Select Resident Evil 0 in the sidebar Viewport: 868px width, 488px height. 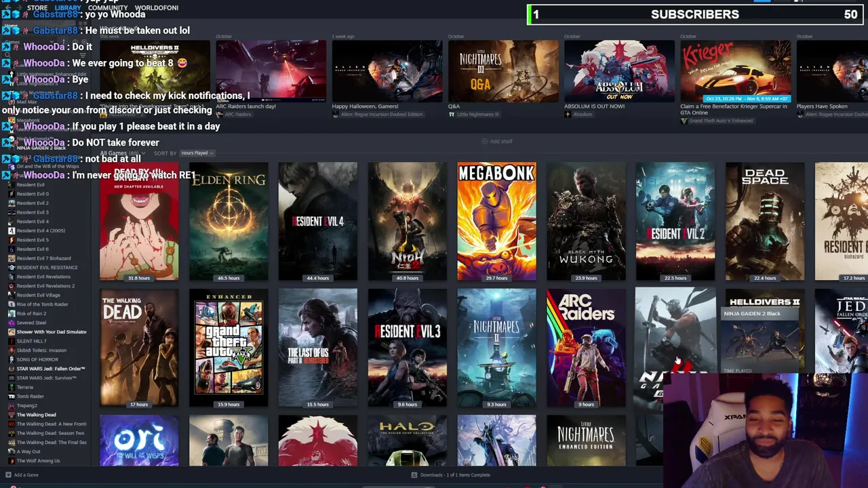pyautogui.click(x=33, y=194)
